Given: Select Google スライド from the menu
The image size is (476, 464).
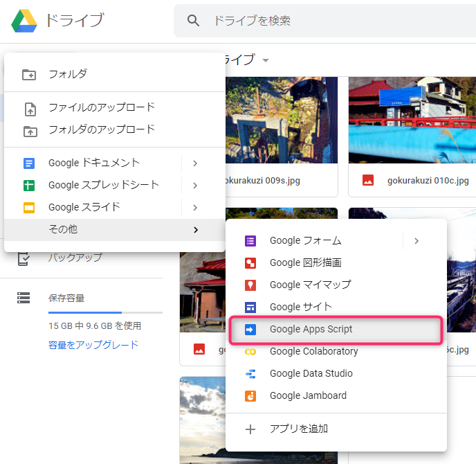Looking at the screenshot, I should click(93, 208).
